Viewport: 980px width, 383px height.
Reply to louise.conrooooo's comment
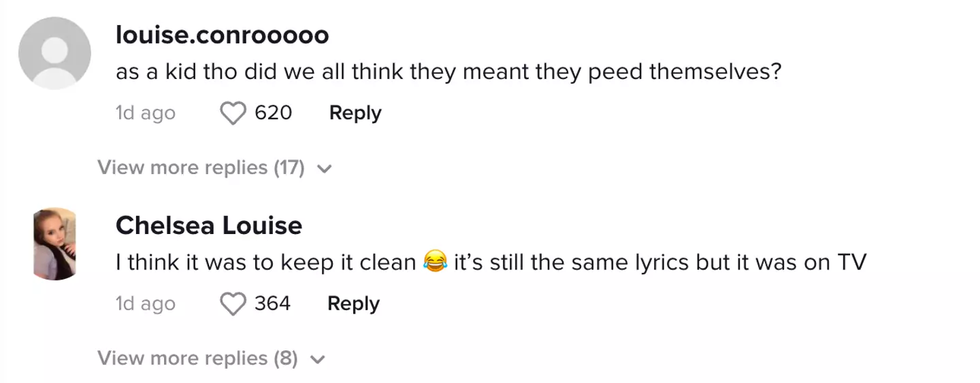(x=355, y=113)
